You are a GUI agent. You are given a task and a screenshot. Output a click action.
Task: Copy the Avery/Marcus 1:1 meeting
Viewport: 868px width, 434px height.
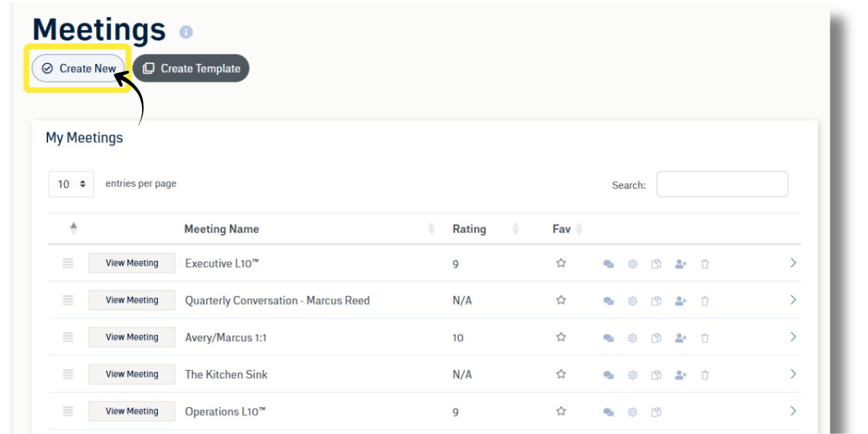656,338
